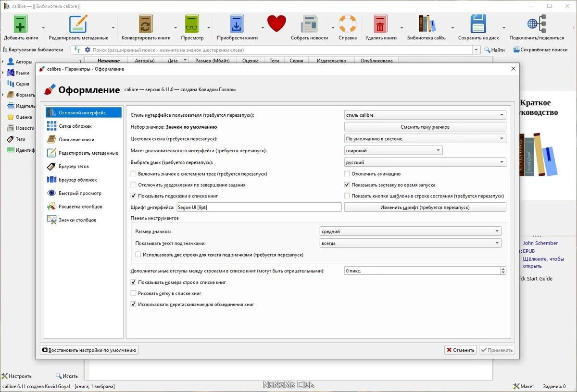
Task: Click the red heart donate icon
Action: [276, 24]
